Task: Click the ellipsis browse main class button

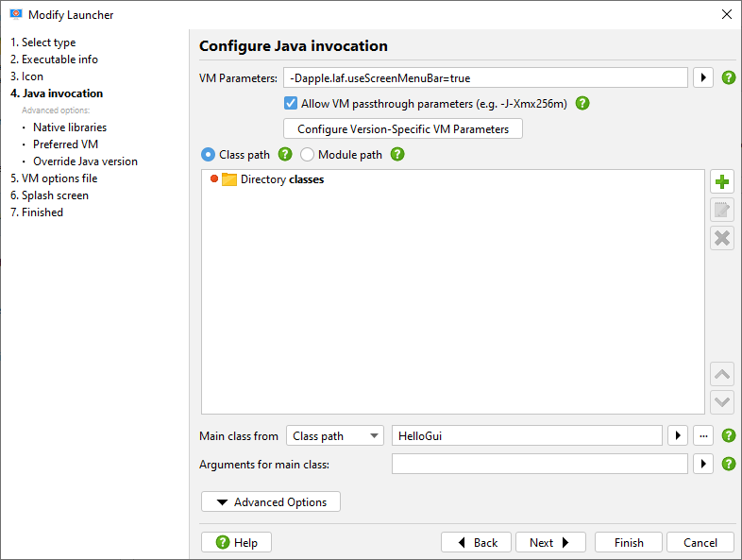Action: click(703, 435)
